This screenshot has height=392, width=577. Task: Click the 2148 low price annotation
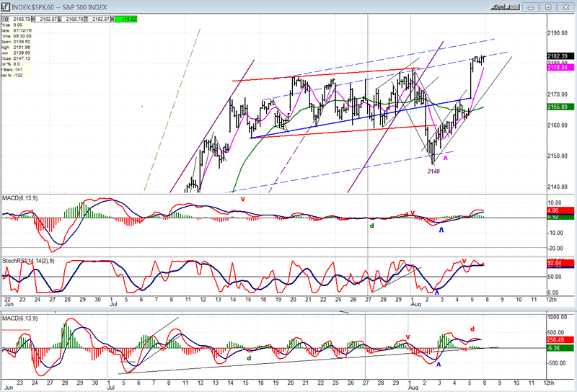point(432,171)
